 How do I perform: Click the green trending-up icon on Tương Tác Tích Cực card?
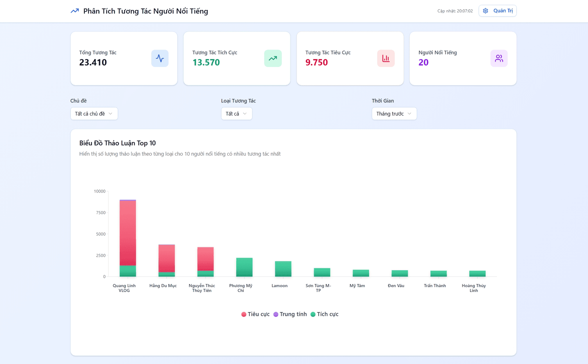click(x=273, y=58)
